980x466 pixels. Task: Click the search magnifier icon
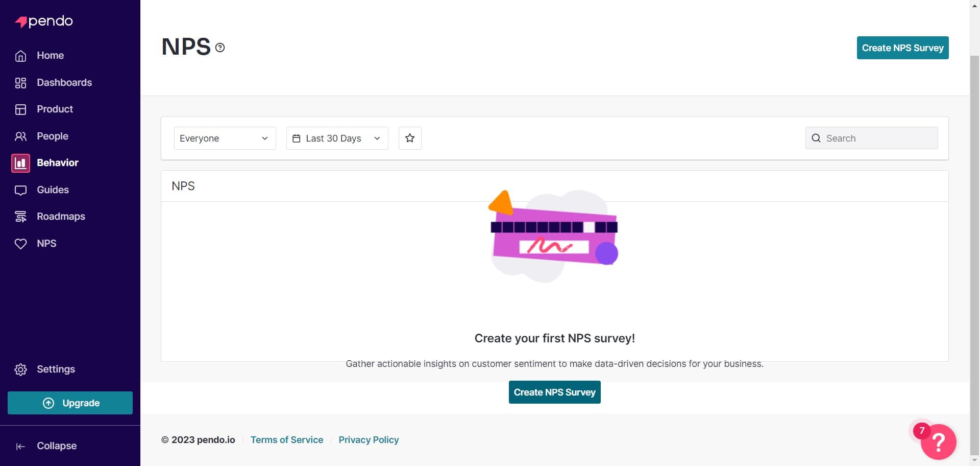[x=816, y=138]
